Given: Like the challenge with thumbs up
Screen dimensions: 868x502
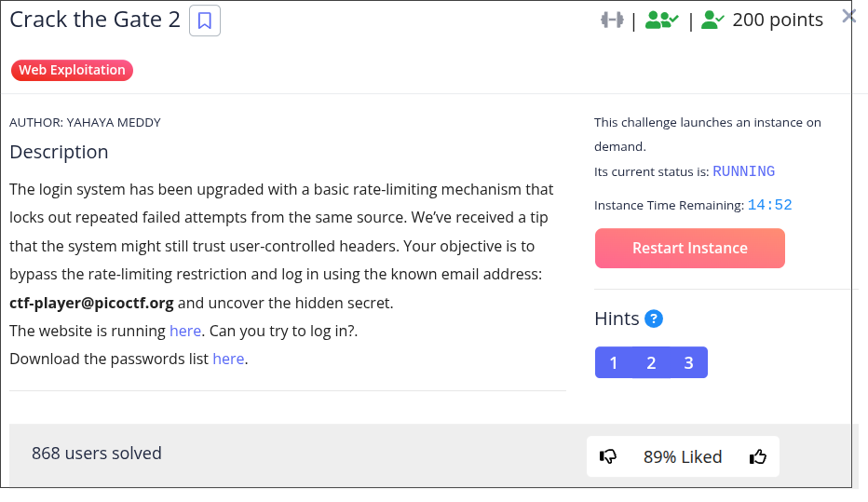Looking at the screenshot, I should (757, 456).
